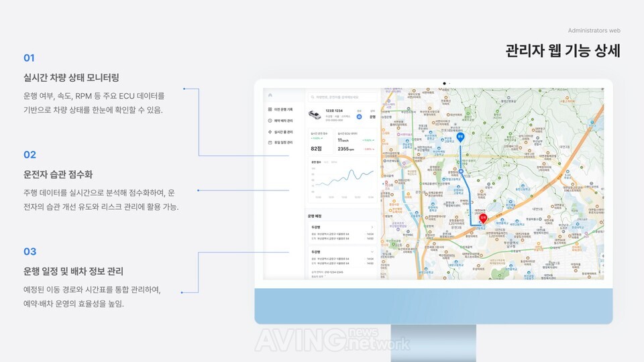Viewport: 644px width, 362px height.
Task: Click the grid icon beside 이전 운행 기록
Action: coord(270,109)
